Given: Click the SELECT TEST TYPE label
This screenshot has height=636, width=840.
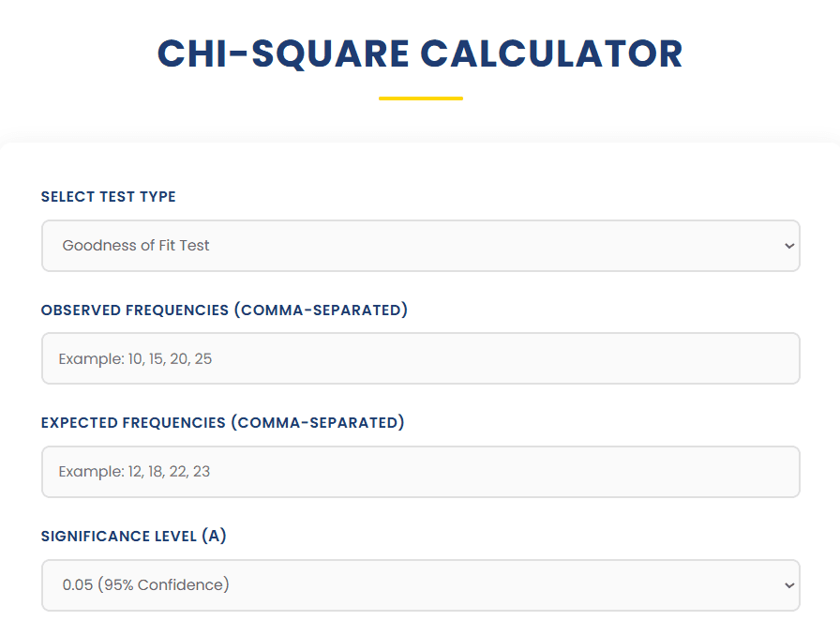Looking at the screenshot, I should tap(108, 197).
